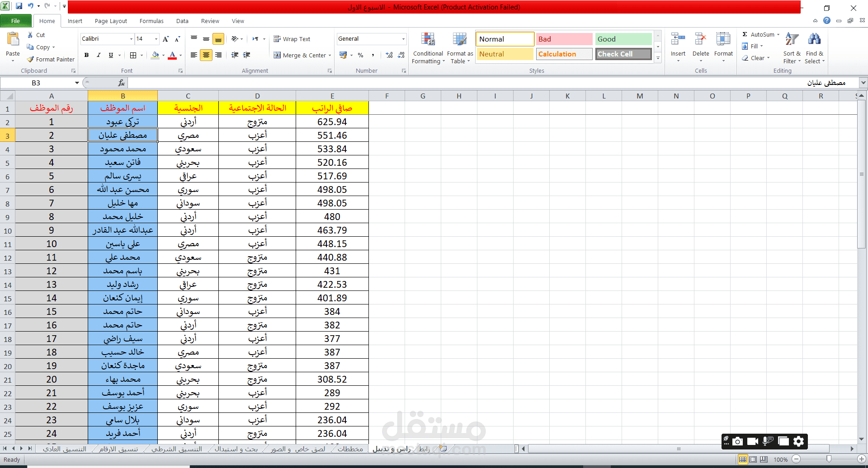
Task: Click the Decrease Decimal icon
Action: (x=401, y=55)
